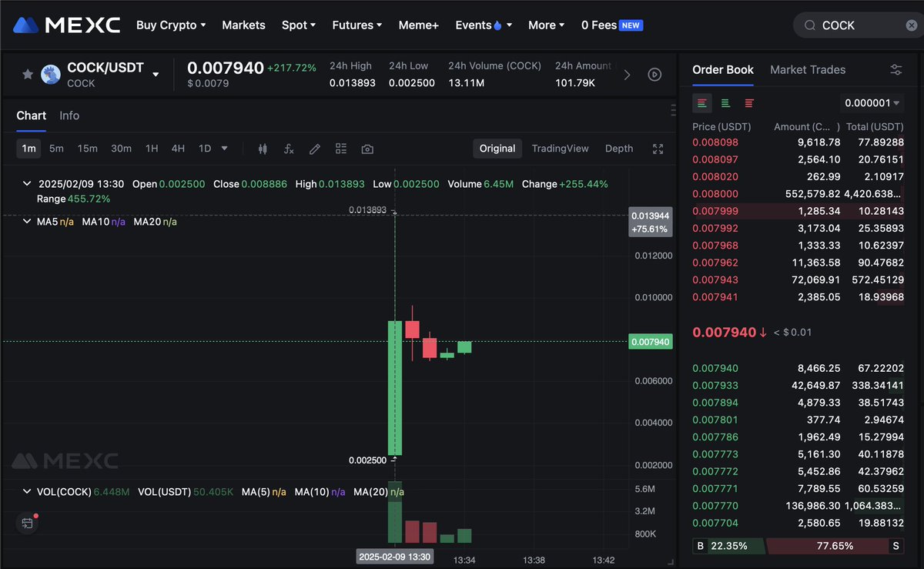
Task: Open chart layout grid settings
Action: coord(341,149)
